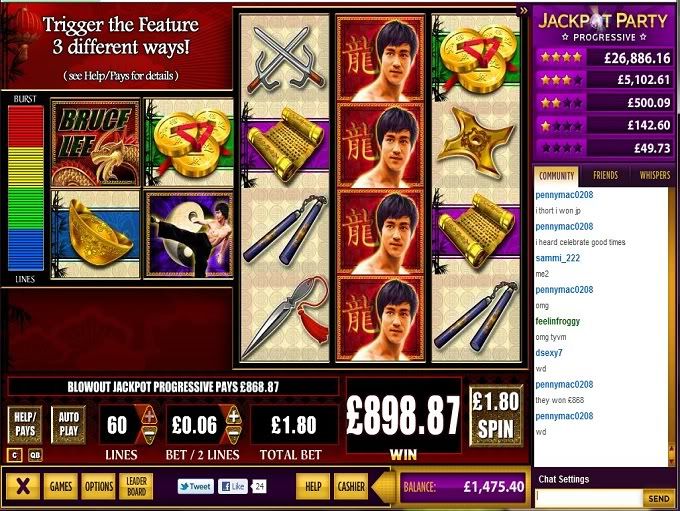Close the game with the X button
Image resolution: width=680 pixels, height=511 pixels.
23,486
